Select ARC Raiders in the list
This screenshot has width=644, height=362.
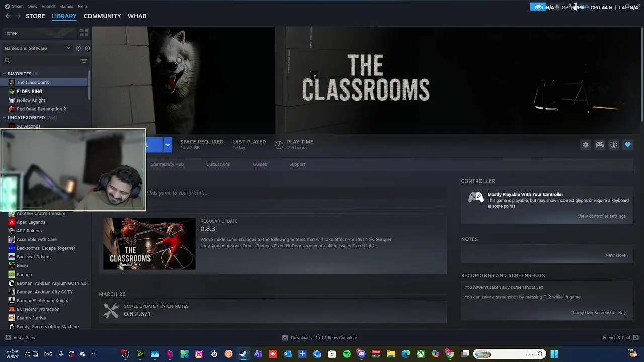(45, 231)
